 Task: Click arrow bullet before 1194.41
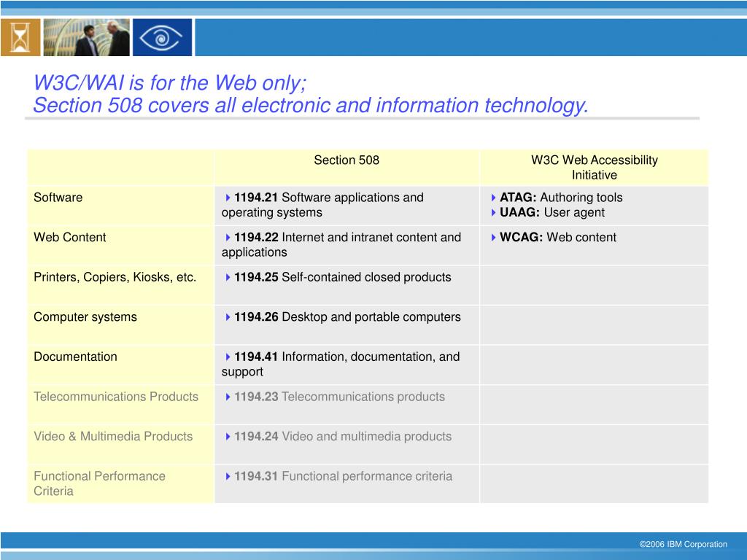point(228,357)
